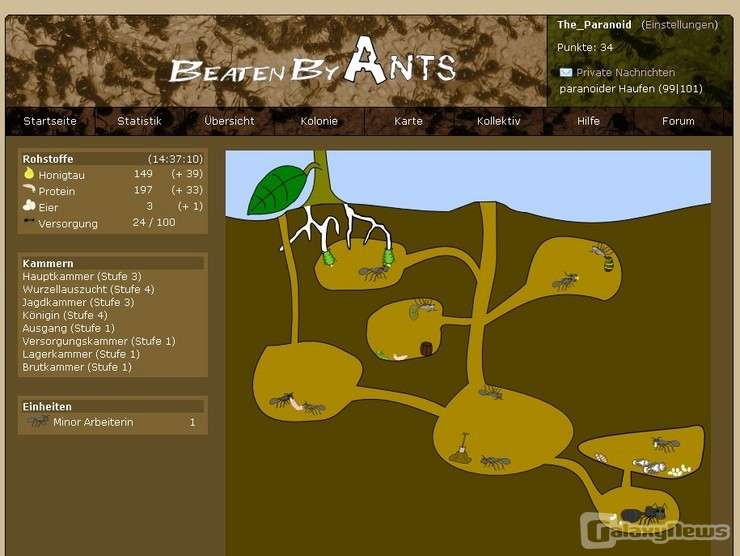Click the large black queen ant
This screenshot has height=556, width=740.
644,514
